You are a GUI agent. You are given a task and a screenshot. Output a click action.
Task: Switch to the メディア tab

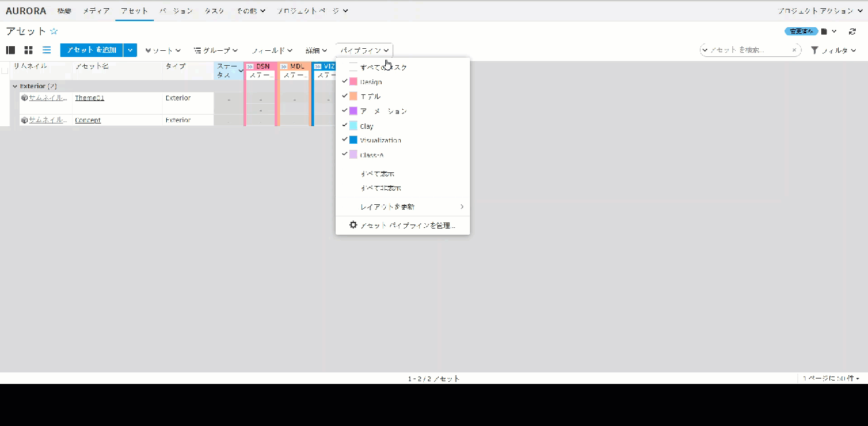(x=96, y=11)
